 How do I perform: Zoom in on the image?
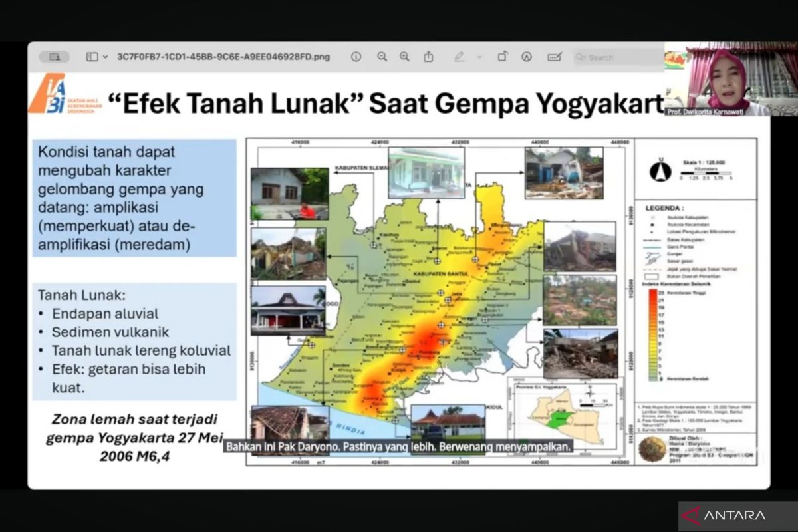[403, 57]
